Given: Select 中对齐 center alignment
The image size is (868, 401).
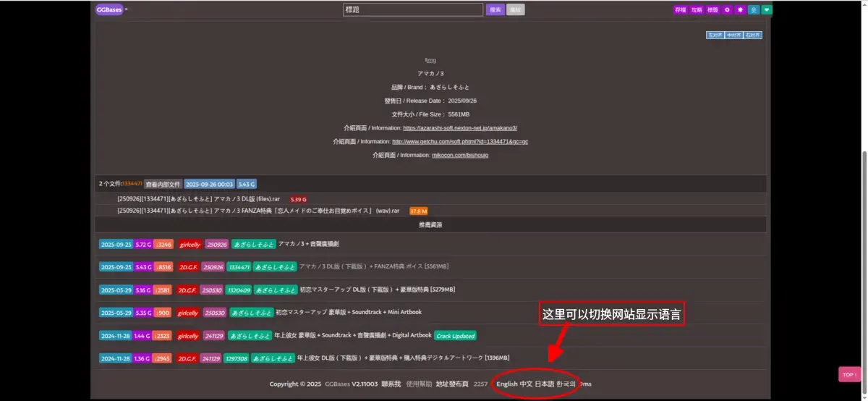Looking at the screenshot, I should (x=733, y=35).
